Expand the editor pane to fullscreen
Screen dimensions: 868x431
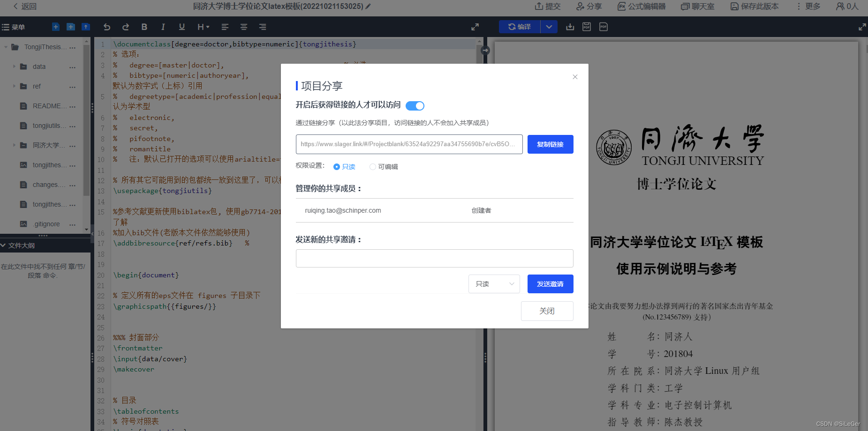point(475,27)
